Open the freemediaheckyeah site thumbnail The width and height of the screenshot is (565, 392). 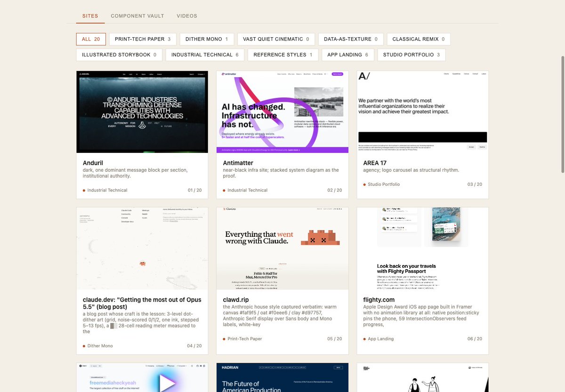142,377
